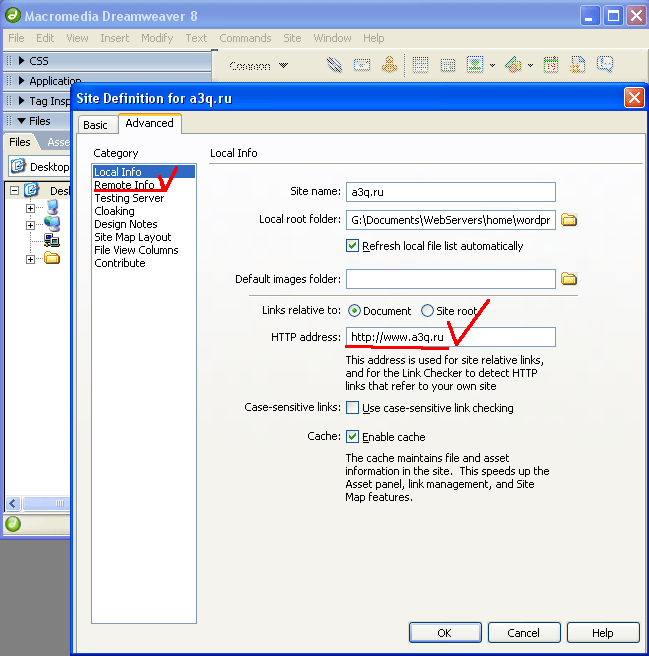
Task: Click the Named Anchor icon
Action: 389,64
